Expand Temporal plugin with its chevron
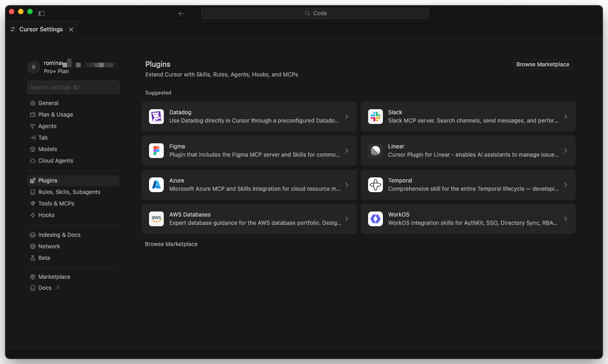The height and width of the screenshot is (364, 608). pyautogui.click(x=566, y=185)
